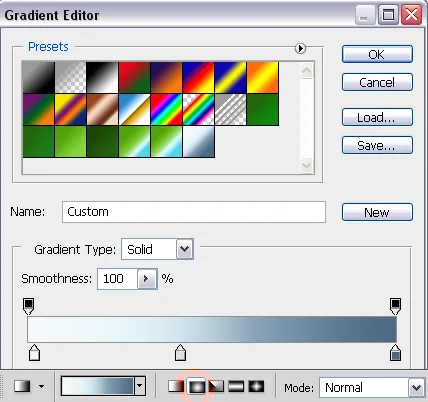Click the OK button

pos(377,54)
